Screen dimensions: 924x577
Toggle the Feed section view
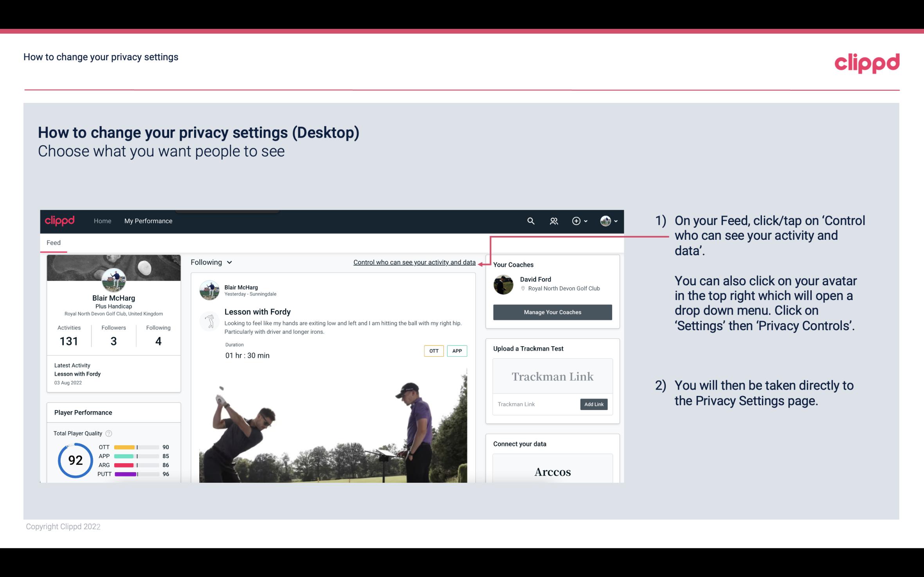(53, 242)
